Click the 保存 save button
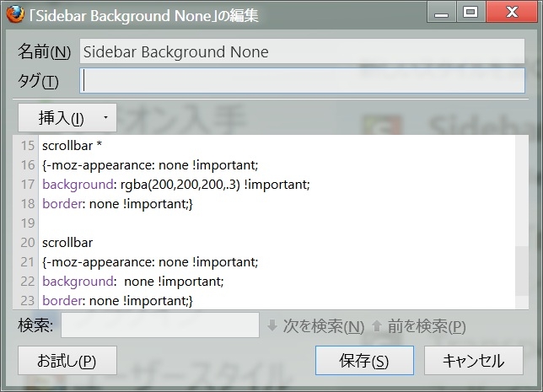The height and width of the screenshot is (392, 543). pos(364,361)
